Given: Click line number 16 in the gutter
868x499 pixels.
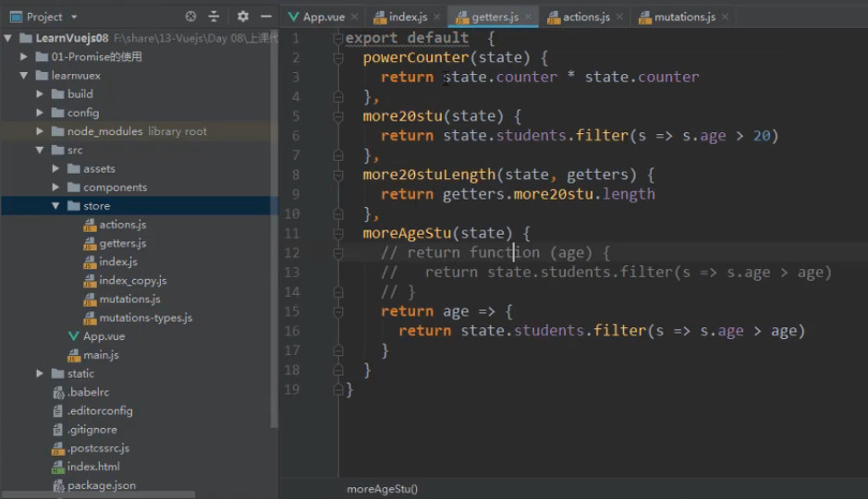Looking at the screenshot, I should pos(292,331).
